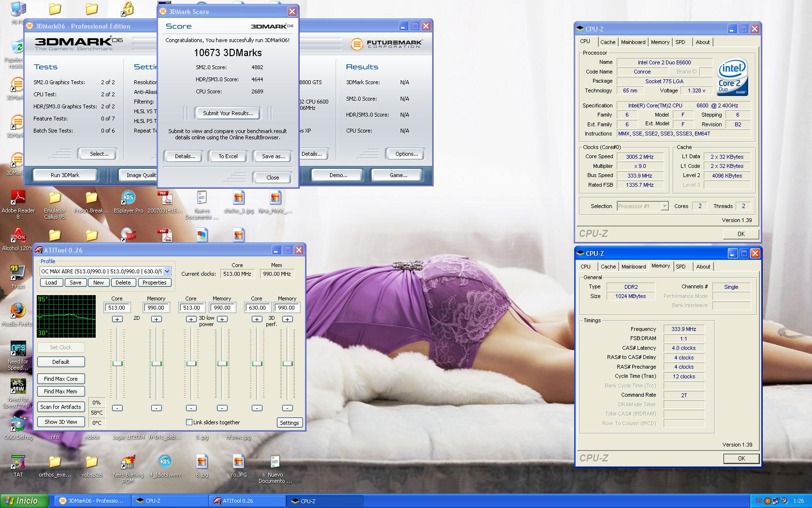Viewport: 812px width, 508px height.
Task: Click Submit Your Results button
Action: point(228,113)
